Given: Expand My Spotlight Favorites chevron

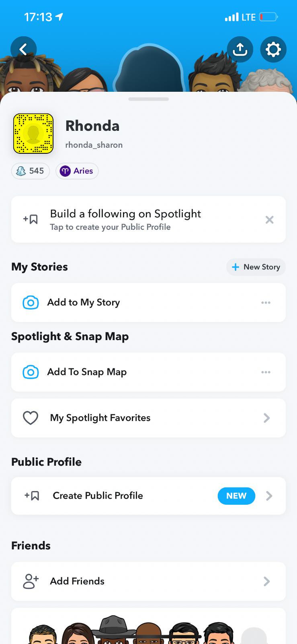Looking at the screenshot, I should (266, 418).
